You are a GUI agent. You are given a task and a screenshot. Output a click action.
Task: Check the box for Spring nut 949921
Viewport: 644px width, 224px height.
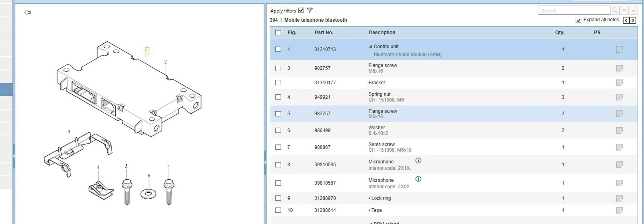(x=278, y=97)
